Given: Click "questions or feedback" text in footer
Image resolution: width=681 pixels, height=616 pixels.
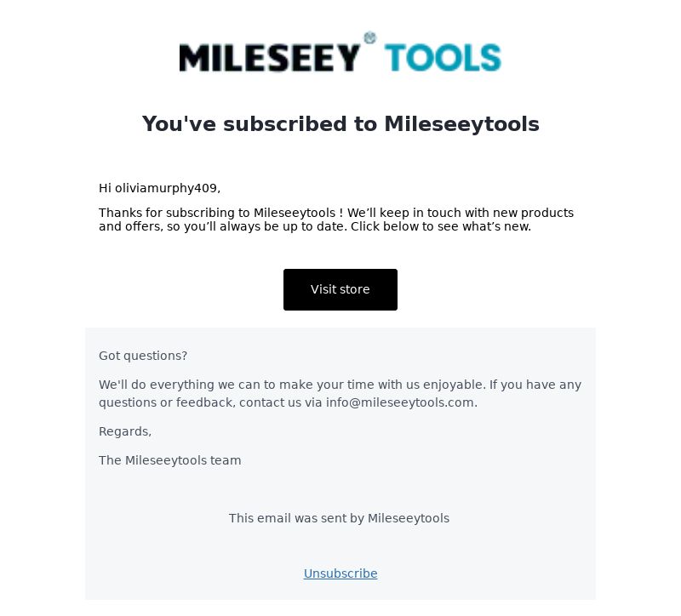Looking at the screenshot, I should (x=167, y=402).
